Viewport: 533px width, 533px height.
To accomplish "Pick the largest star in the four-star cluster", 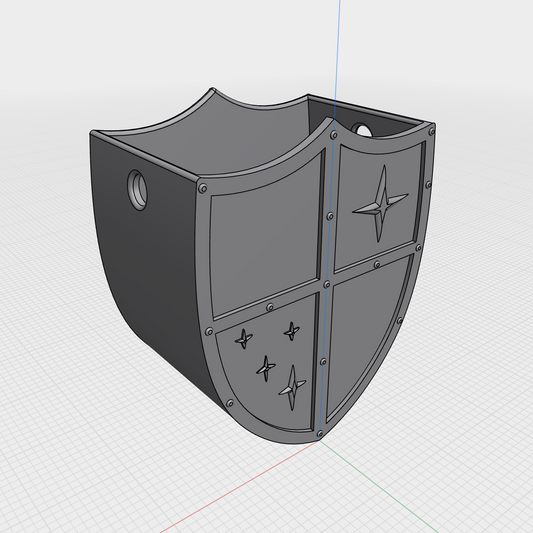I will click(292, 387).
